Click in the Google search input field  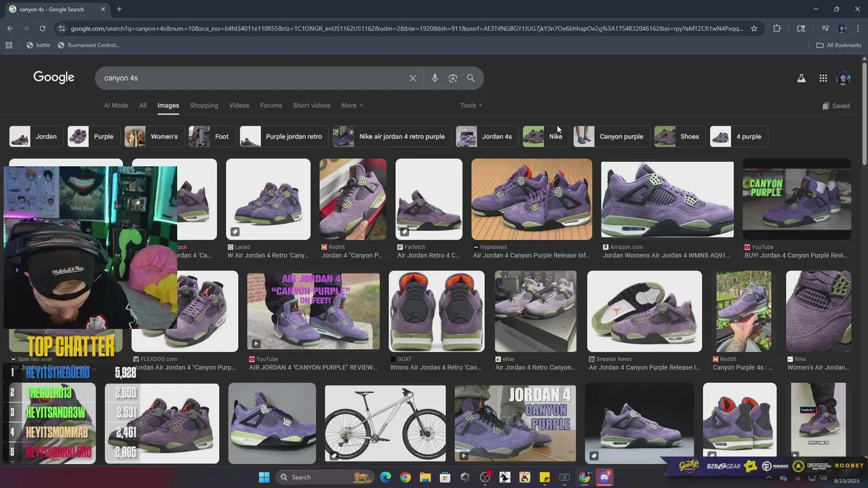(251, 78)
